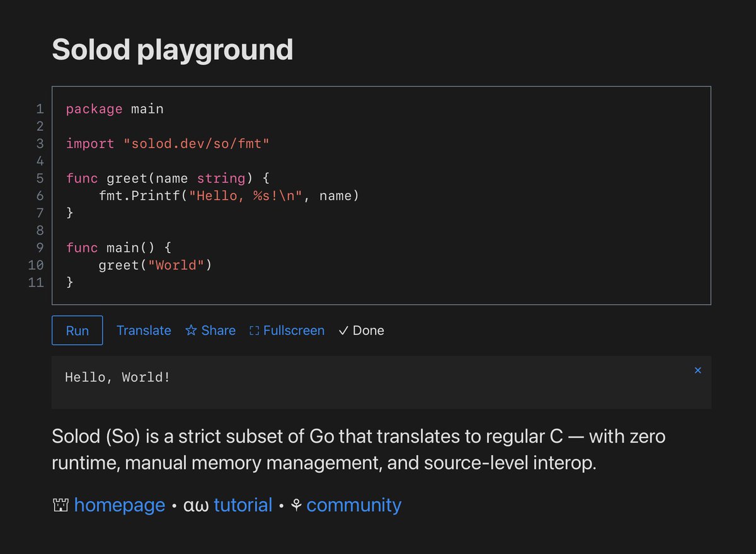756x554 pixels.
Task: Share the playground snippet
Action: point(210,331)
